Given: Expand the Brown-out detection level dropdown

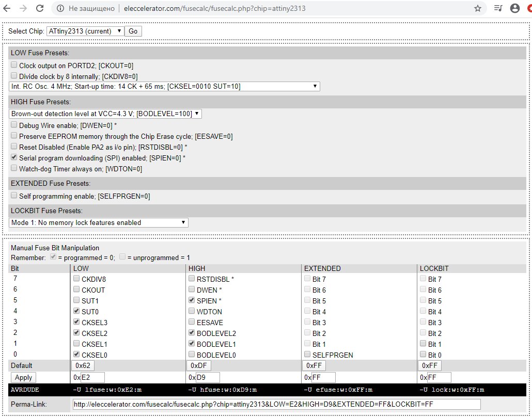Looking at the screenshot, I should [105, 114].
